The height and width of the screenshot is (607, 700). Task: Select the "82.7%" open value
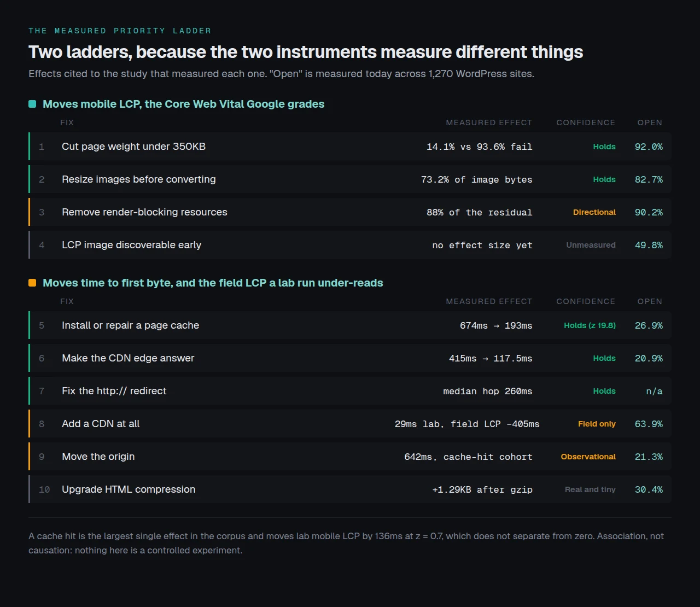tap(649, 179)
